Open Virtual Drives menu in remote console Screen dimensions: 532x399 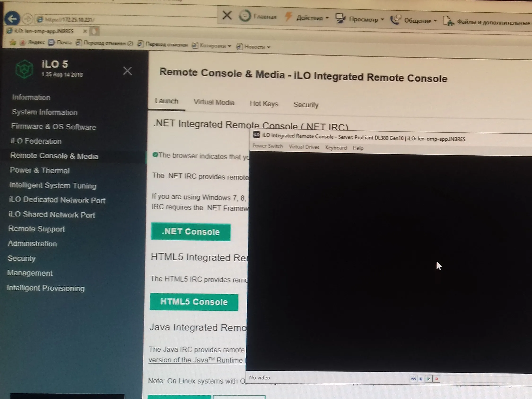coord(304,147)
